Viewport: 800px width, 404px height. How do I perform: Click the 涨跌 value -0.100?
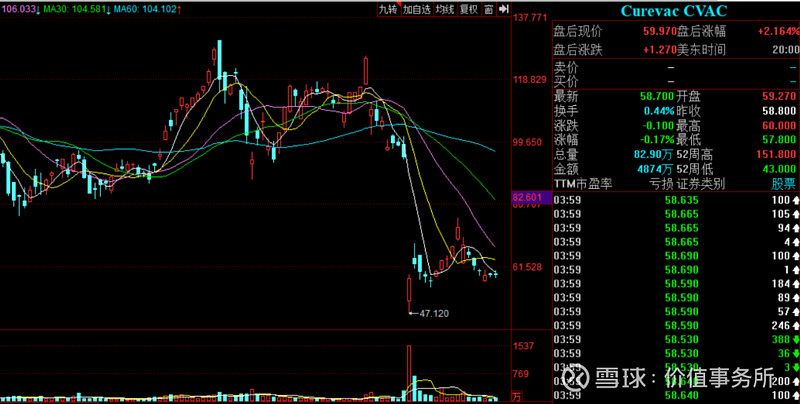click(x=660, y=125)
